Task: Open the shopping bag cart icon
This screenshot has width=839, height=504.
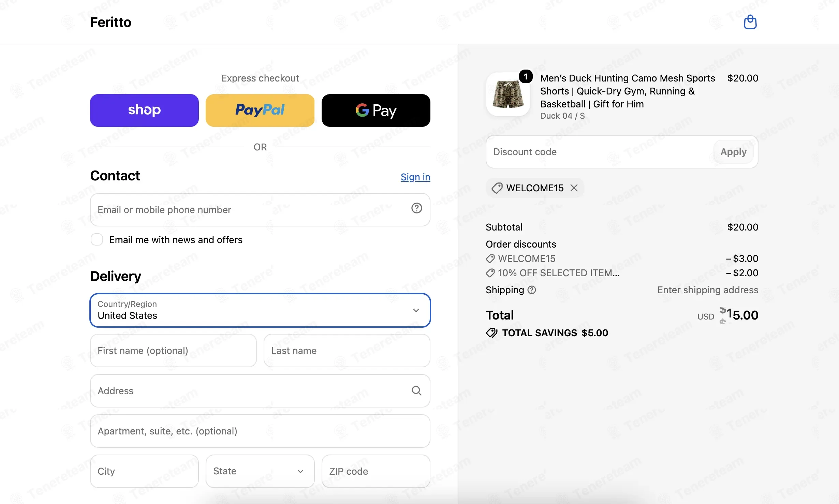Action: point(750,22)
